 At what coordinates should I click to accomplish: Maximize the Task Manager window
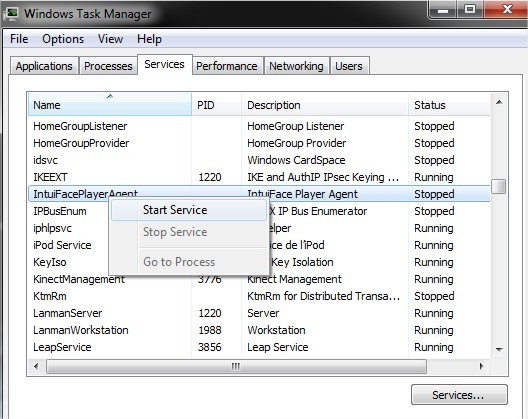coord(470,10)
